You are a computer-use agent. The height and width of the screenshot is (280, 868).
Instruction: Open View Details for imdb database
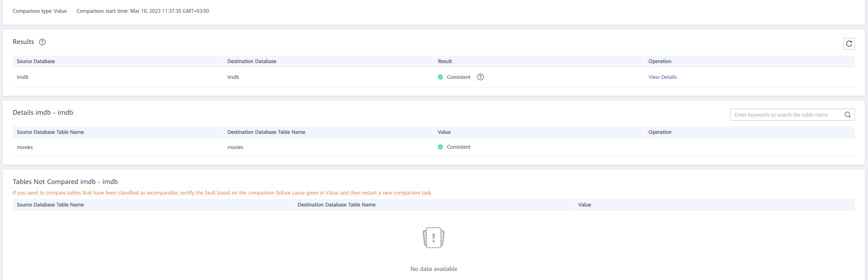[x=662, y=77]
